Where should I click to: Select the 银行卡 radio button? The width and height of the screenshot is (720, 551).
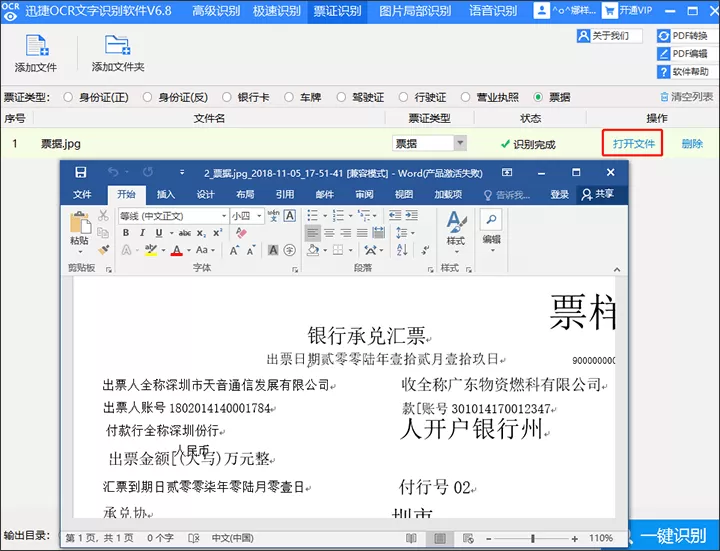[227, 97]
